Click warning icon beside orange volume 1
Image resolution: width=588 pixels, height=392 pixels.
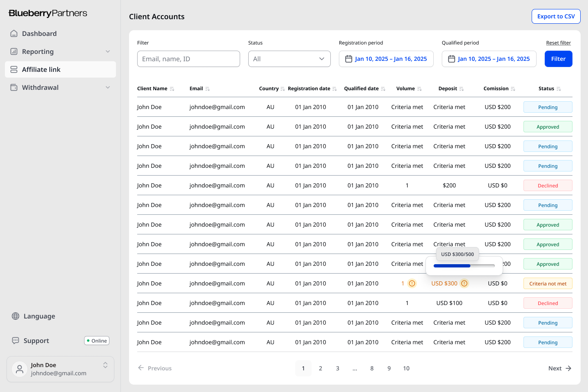pos(412,283)
